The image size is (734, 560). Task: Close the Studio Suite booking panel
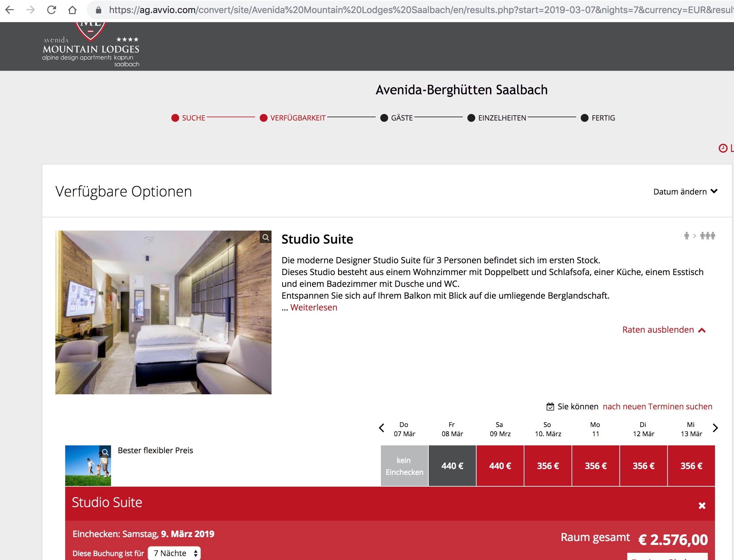[x=702, y=506]
